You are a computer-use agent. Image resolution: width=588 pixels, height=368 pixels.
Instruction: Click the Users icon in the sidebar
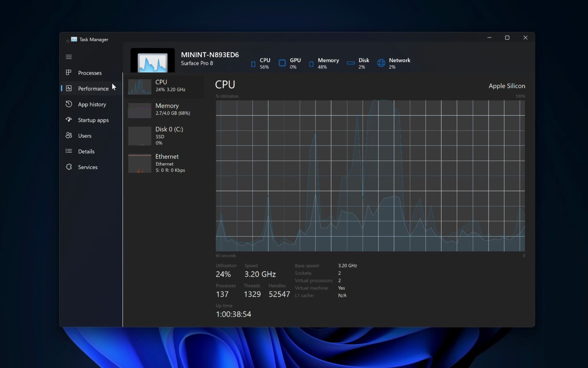[69, 136]
